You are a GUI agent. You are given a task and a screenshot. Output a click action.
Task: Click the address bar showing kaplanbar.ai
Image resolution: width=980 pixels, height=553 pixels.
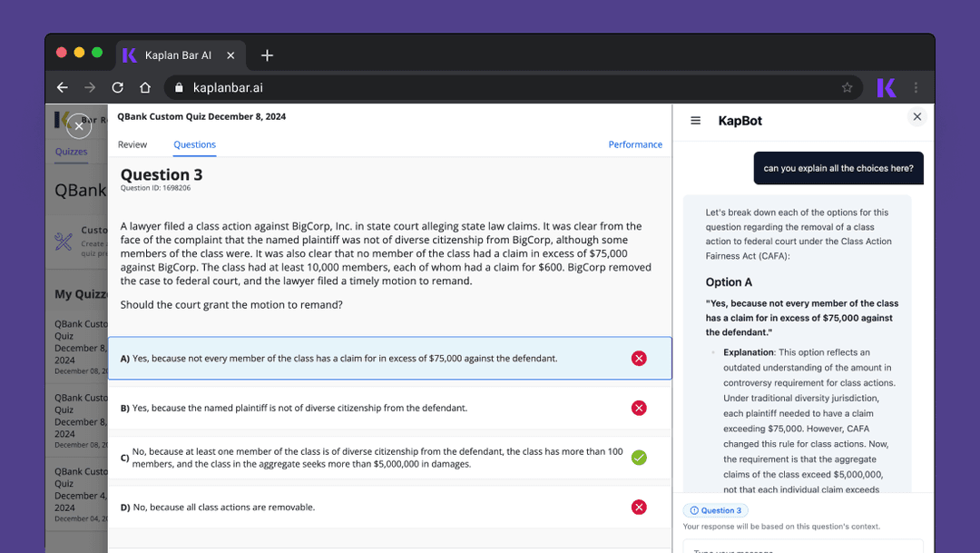point(513,87)
